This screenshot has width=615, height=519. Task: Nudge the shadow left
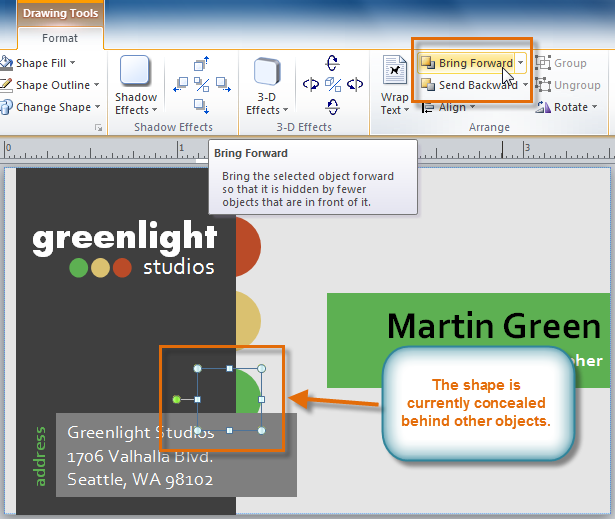[181, 85]
